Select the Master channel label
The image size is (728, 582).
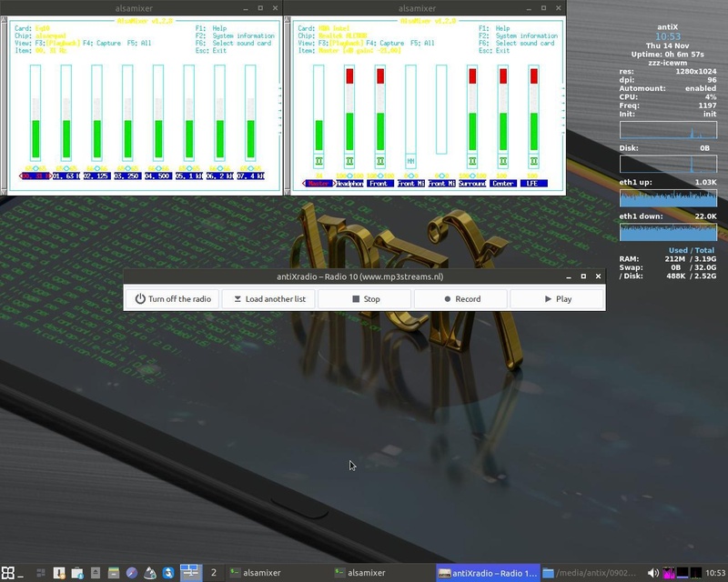318,184
